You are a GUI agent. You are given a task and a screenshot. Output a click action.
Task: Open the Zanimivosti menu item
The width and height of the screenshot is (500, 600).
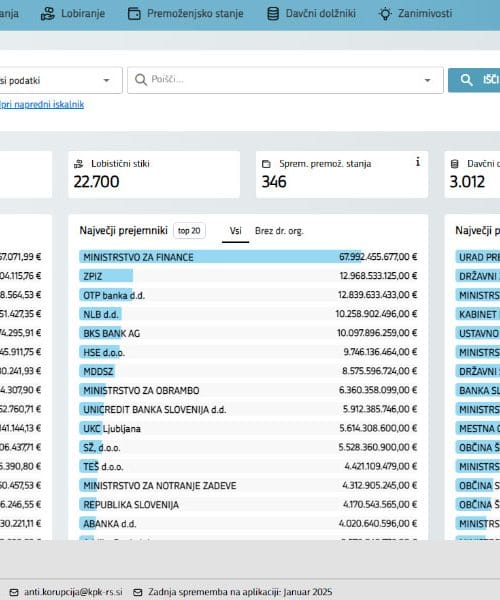415,14
